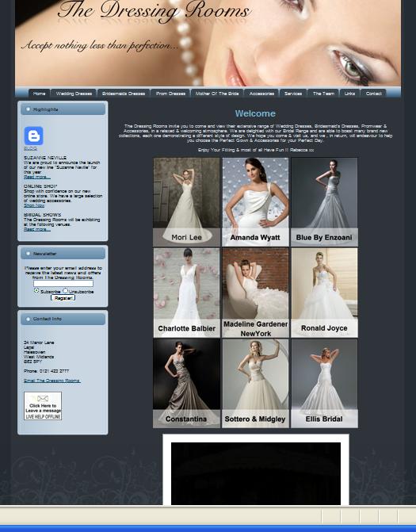The height and width of the screenshot is (532, 416).
Task: Click the Shop Now link
Action: pyautogui.click(x=34, y=205)
